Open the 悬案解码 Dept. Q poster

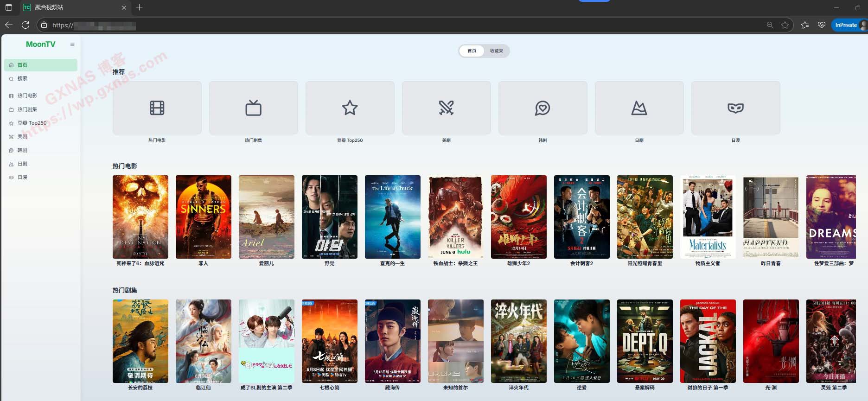tap(645, 341)
